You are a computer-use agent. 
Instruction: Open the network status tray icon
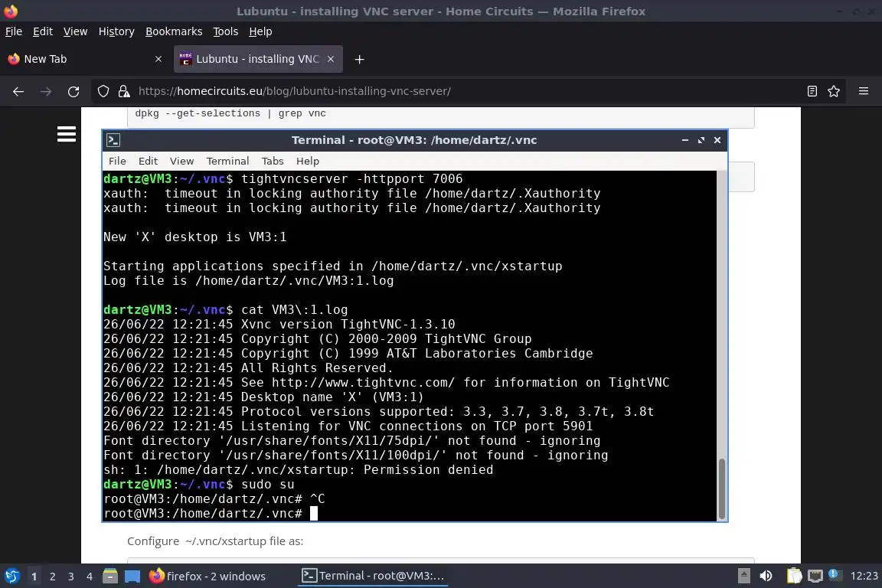[815, 576]
